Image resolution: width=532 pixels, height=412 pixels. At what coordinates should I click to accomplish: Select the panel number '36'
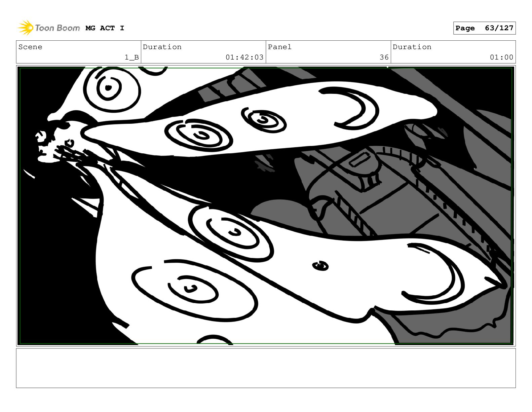click(384, 58)
